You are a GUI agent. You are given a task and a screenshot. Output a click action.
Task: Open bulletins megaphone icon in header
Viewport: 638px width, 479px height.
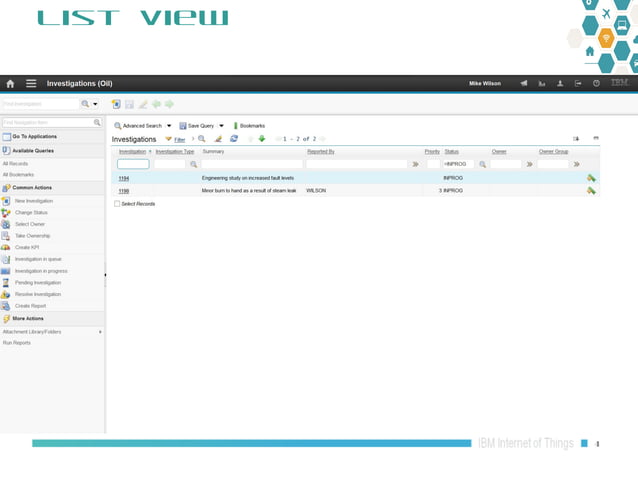[524, 83]
